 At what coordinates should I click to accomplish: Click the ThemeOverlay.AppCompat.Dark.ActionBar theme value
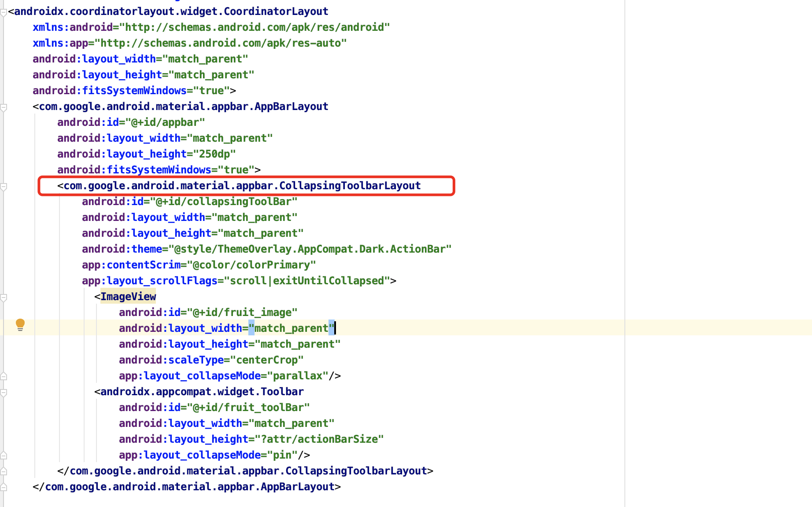pyautogui.click(x=310, y=249)
